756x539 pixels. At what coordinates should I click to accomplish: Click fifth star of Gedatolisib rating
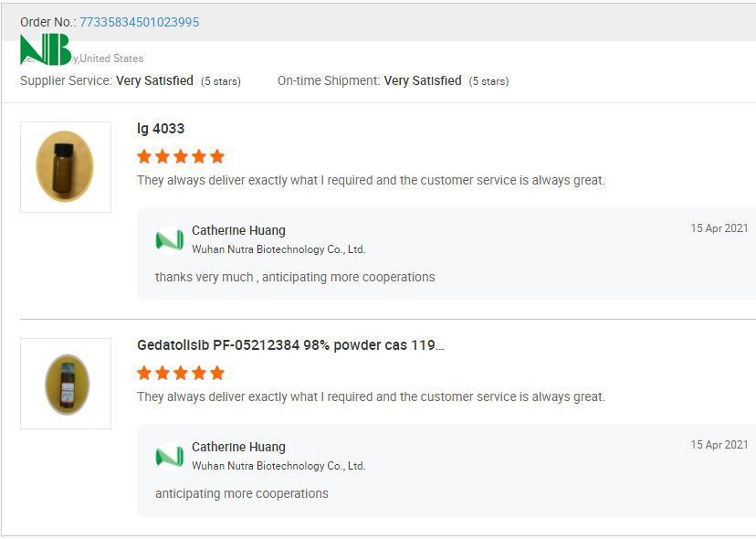pos(216,373)
